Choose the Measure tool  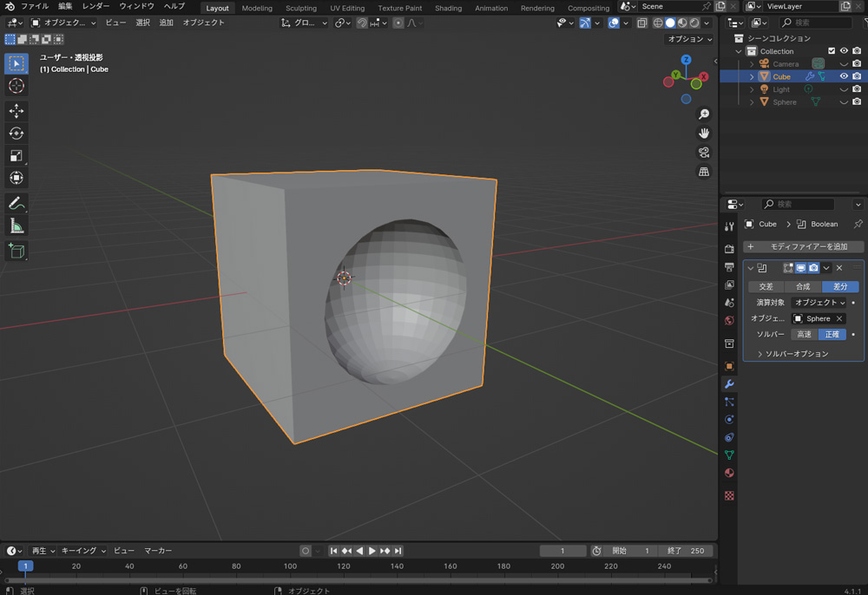16,226
